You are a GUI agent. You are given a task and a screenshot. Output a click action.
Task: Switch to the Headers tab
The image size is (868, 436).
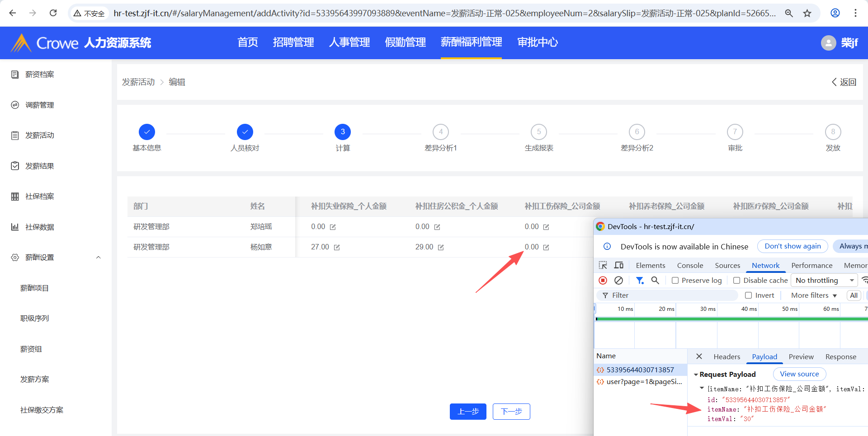coord(726,357)
